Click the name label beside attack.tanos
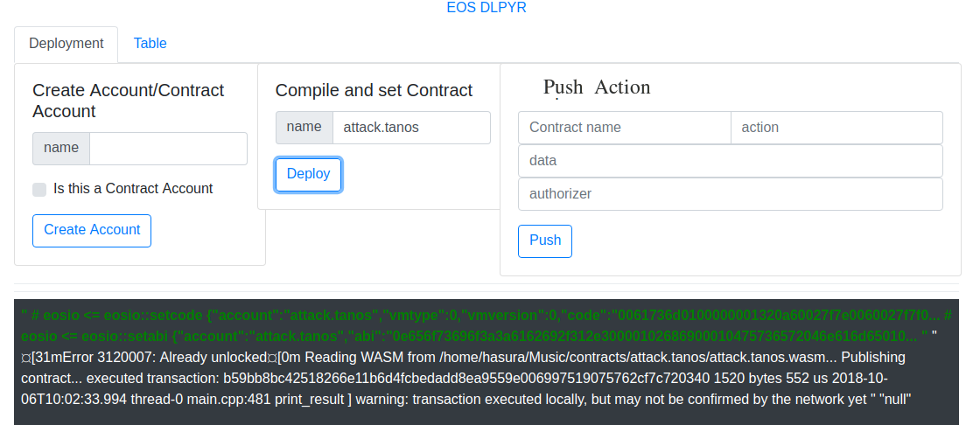Viewport: 980px width, 425px height. (x=304, y=128)
